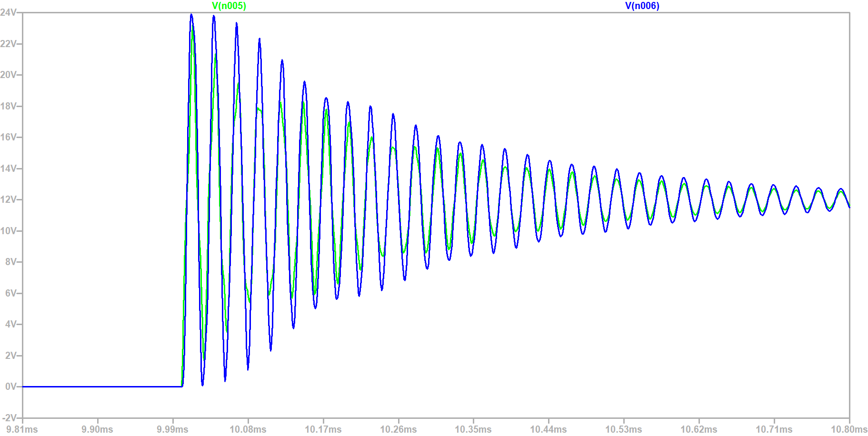868x436 pixels.
Task: Click the 9.90ms time axis label
Action: [x=98, y=429]
